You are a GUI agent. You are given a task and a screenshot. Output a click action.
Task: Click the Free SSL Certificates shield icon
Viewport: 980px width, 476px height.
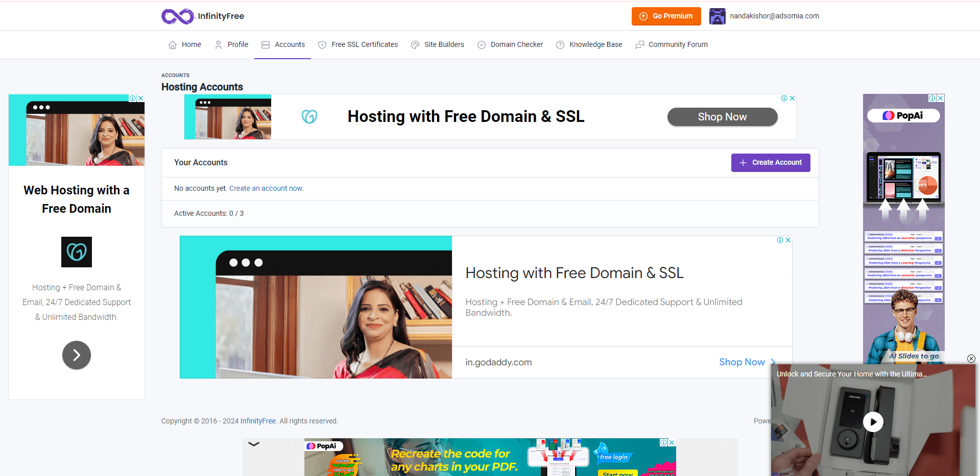point(322,45)
